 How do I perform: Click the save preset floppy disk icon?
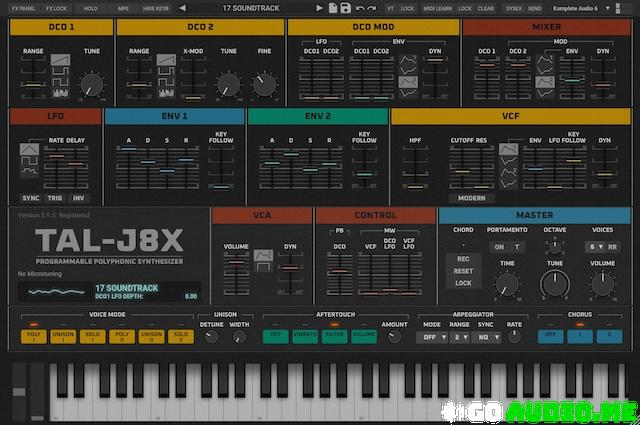(344, 8)
